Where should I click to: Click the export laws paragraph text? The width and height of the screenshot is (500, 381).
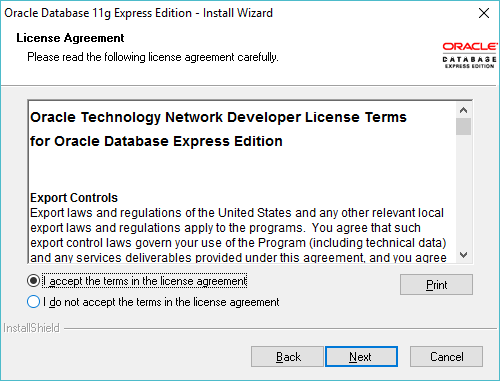click(x=238, y=235)
